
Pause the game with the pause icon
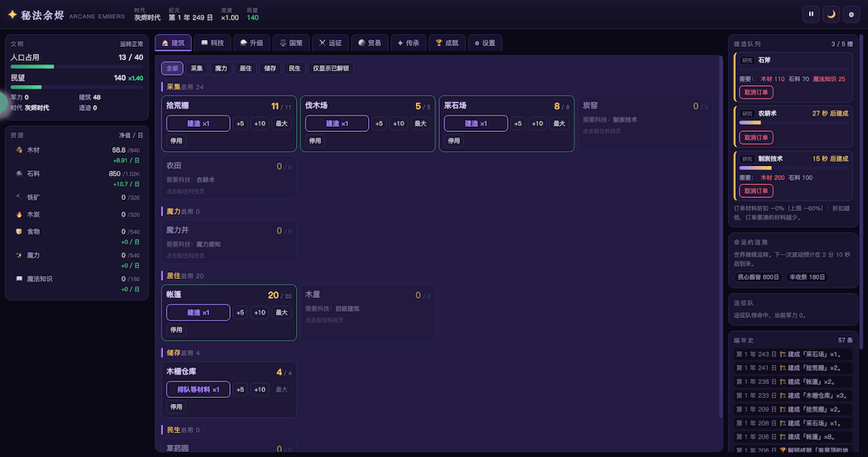pyautogui.click(x=811, y=15)
